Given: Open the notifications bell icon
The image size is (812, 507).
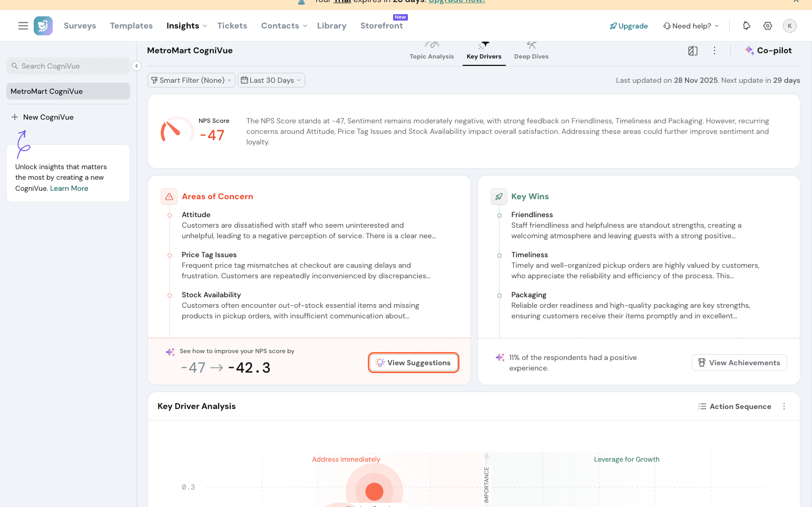Looking at the screenshot, I should (x=746, y=26).
